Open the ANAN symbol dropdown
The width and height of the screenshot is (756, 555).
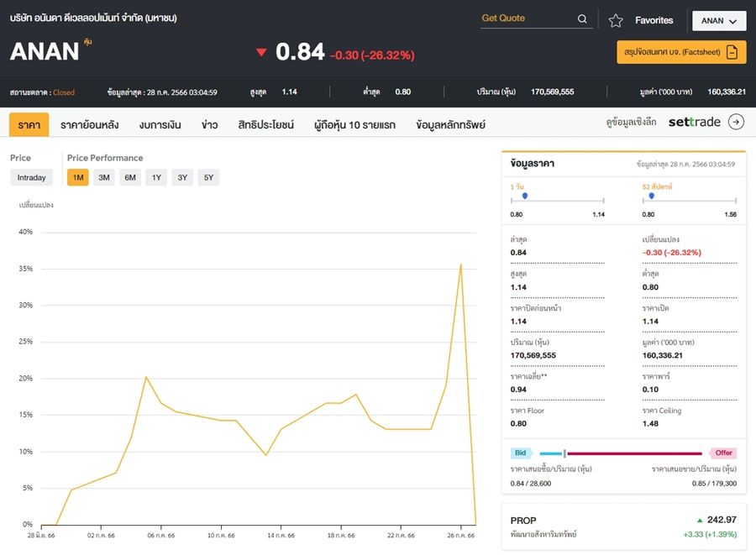tap(718, 21)
